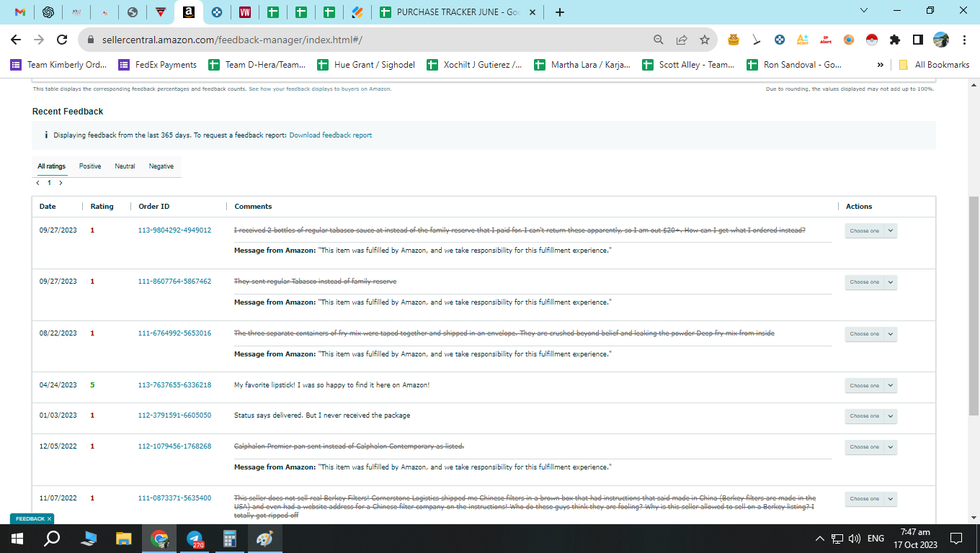Viewport: 980px width, 553px height.
Task: Bookmark this page with the star icon
Action: pyautogui.click(x=705, y=40)
